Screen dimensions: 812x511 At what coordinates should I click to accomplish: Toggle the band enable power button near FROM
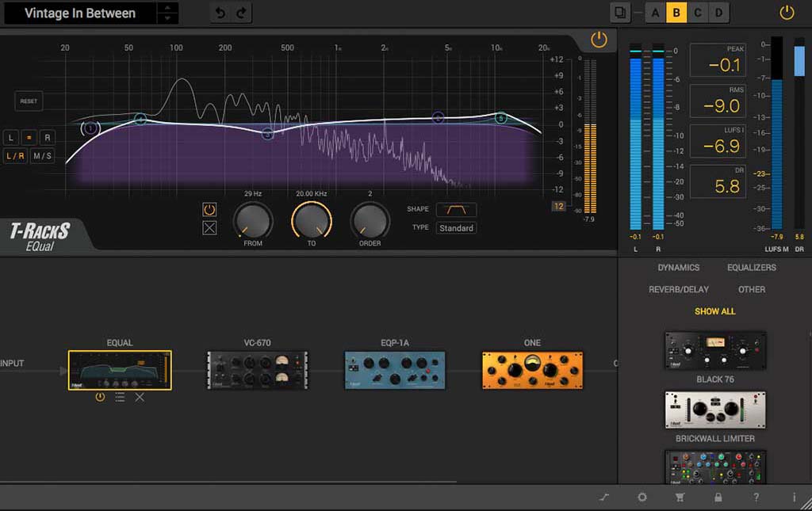(209, 210)
